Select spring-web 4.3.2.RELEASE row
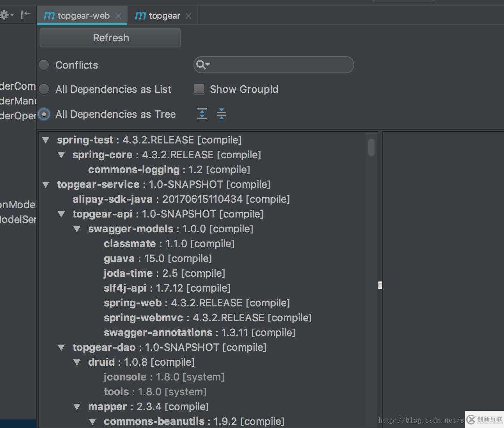This screenshot has width=504, height=428. click(x=197, y=303)
